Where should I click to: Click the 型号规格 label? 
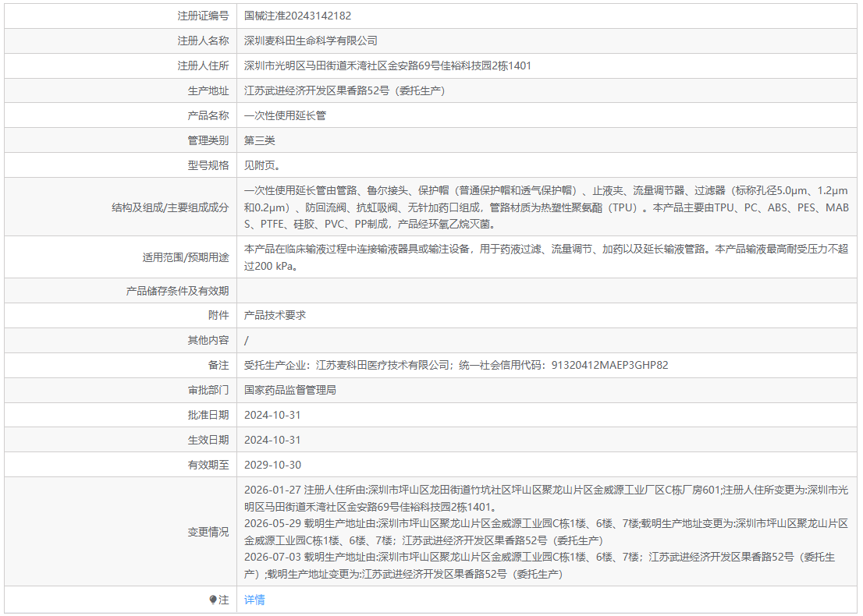208,165
